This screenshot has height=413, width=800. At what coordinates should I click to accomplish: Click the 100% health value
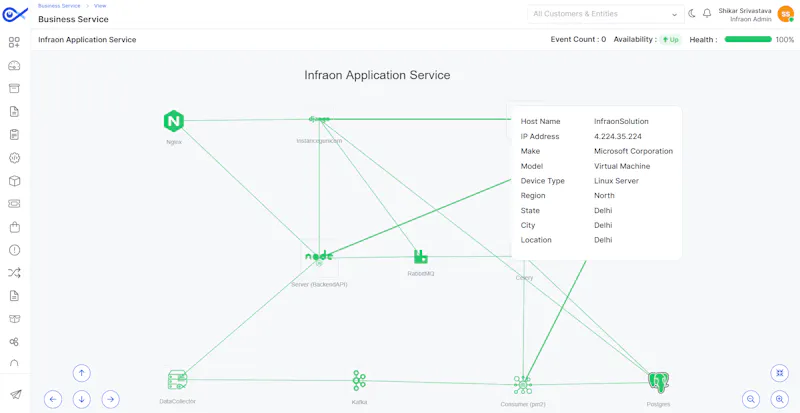[785, 39]
